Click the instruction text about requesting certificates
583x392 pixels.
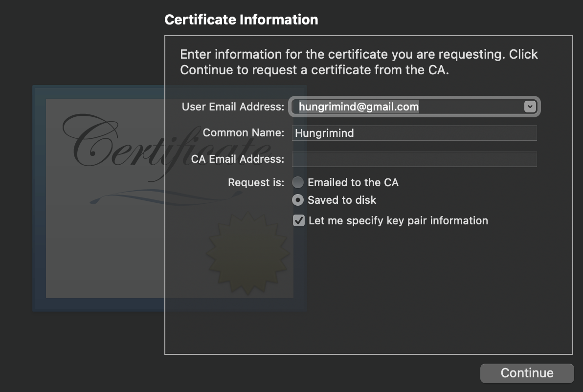click(x=358, y=62)
